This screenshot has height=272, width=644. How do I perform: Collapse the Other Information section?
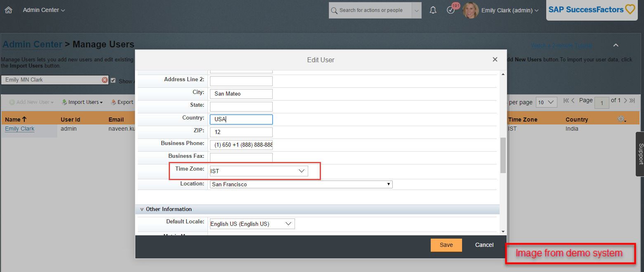point(142,209)
